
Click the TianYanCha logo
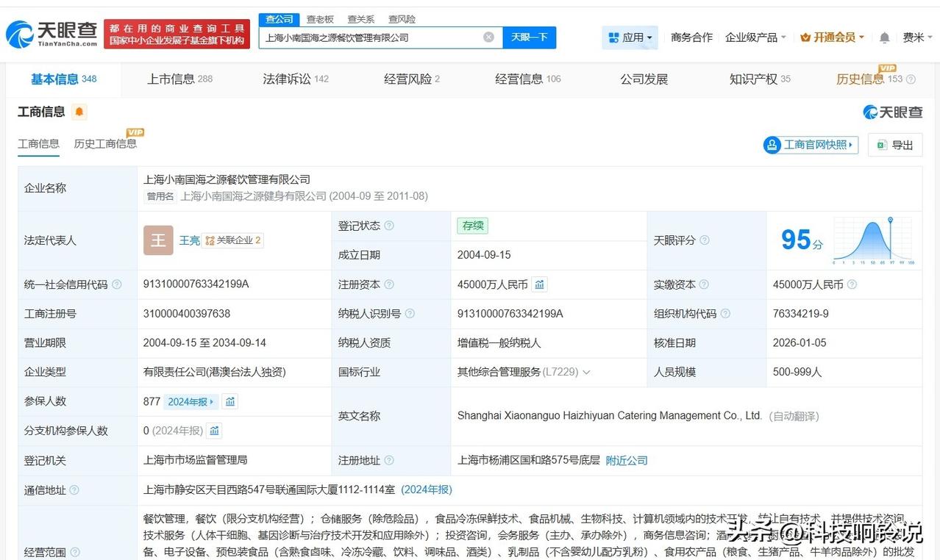pyautogui.click(x=51, y=33)
